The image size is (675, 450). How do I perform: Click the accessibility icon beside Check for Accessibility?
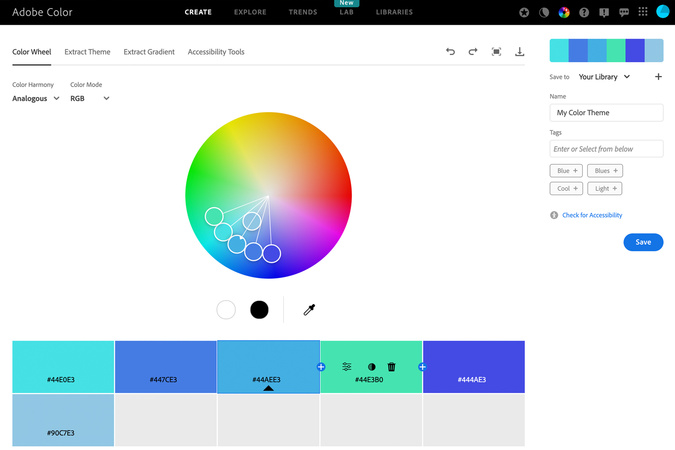point(554,215)
